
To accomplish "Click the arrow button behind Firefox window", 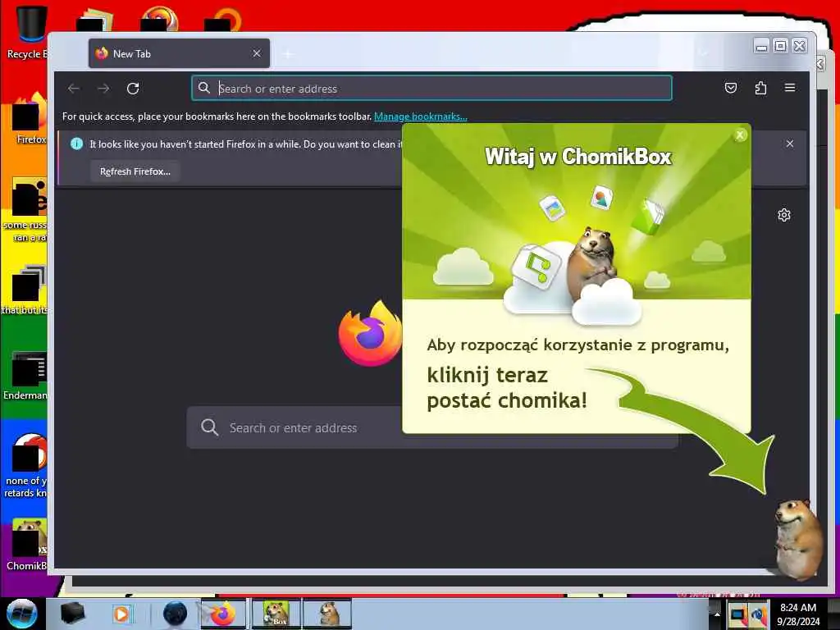I will click(x=820, y=64).
